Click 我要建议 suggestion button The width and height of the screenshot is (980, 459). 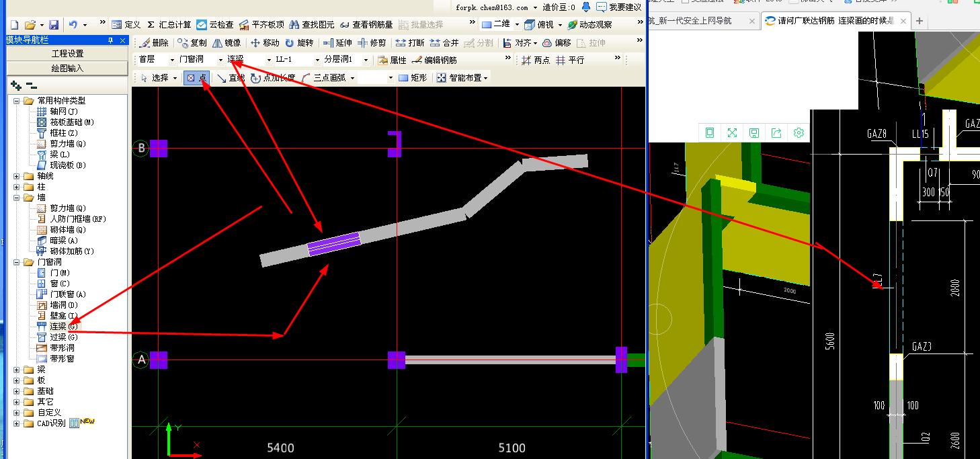pos(619,7)
